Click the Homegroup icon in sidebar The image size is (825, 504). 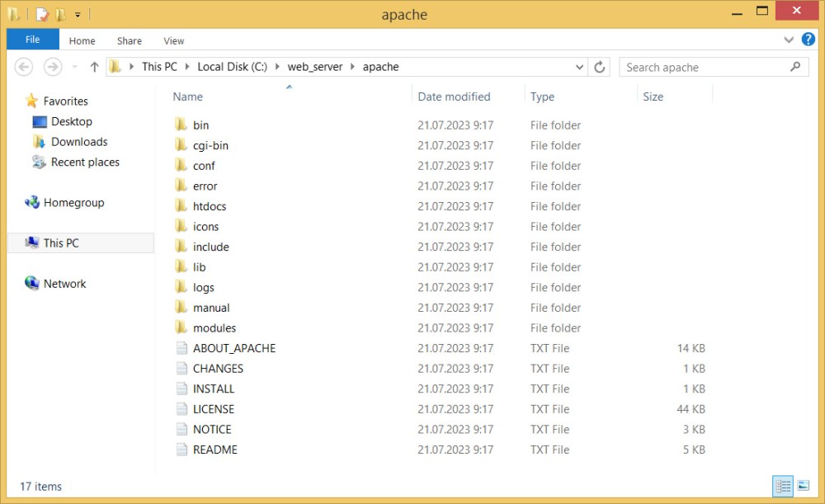click(32, 203)
